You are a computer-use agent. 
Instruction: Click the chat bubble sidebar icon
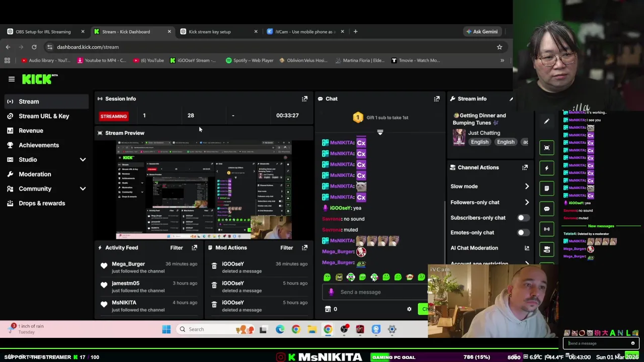coord(547,209)
